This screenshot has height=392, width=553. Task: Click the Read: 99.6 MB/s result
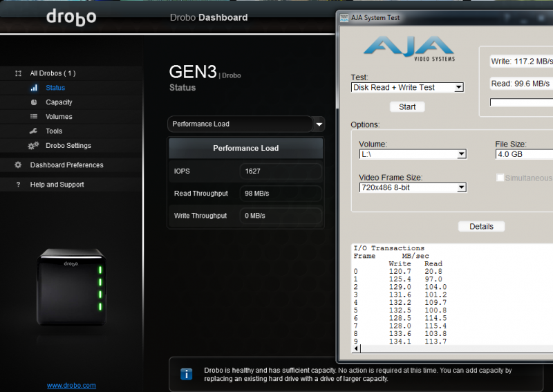tap(521, 84)
